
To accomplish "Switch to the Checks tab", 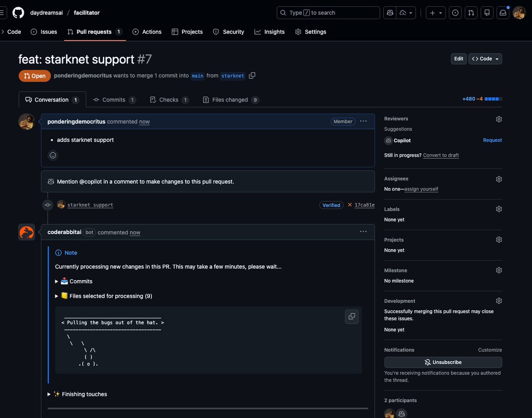I will (169, 100).
